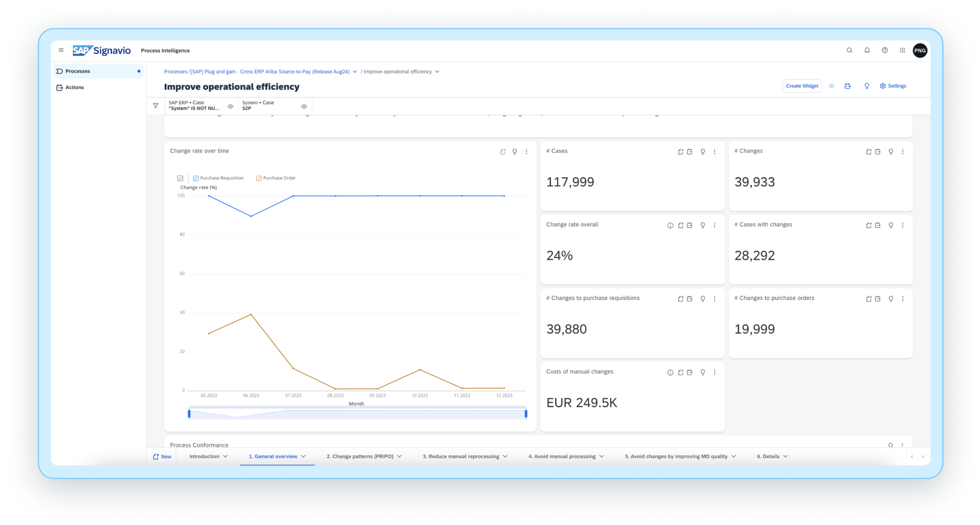Switch to 2. Change patterns (PR/PO) tab
Image resolution: width=980 pixels, height=525 pixels.
click(359, 457)
